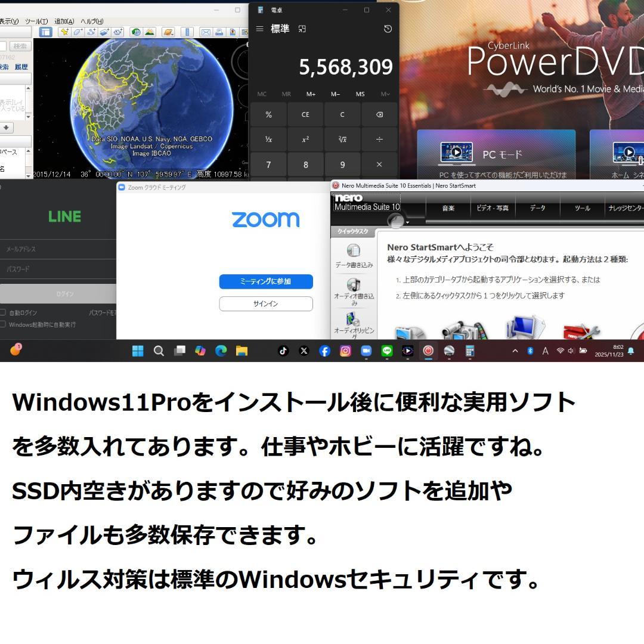Open Windows Start button on taskbar

point(138,351)
